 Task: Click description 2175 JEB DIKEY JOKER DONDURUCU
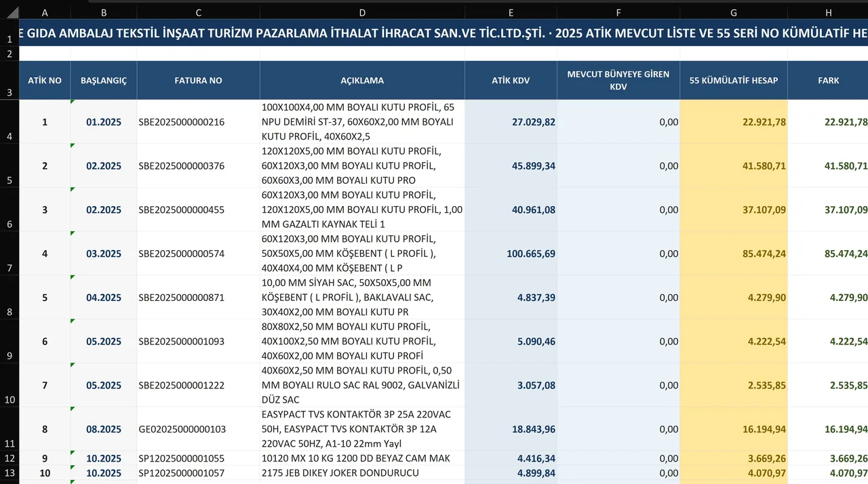[362, 473]
